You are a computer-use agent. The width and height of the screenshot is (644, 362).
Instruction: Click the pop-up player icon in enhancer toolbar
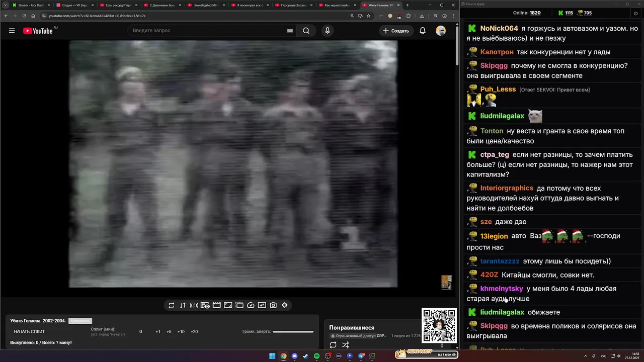pyautogui.click(x=239, y=305)
